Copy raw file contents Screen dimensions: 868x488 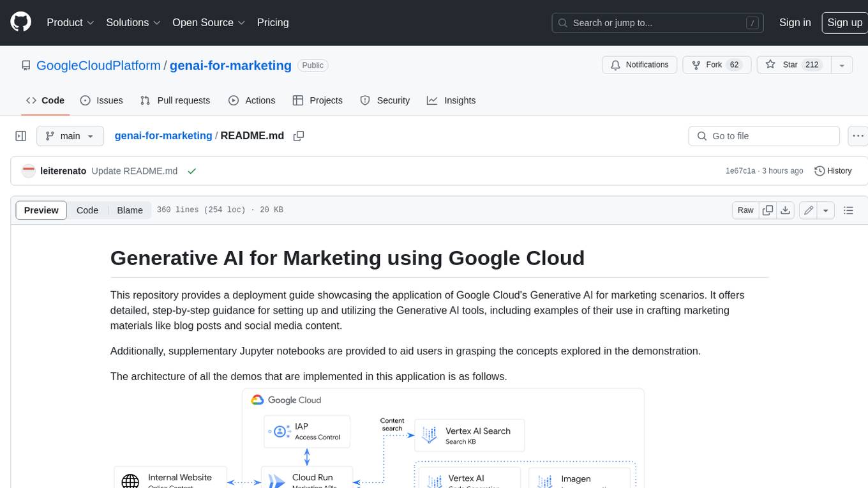(768, 210)
